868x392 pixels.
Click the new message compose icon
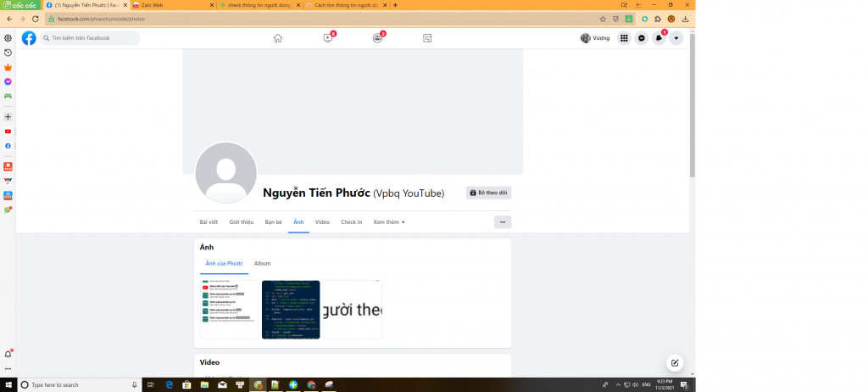click(675, 362)
